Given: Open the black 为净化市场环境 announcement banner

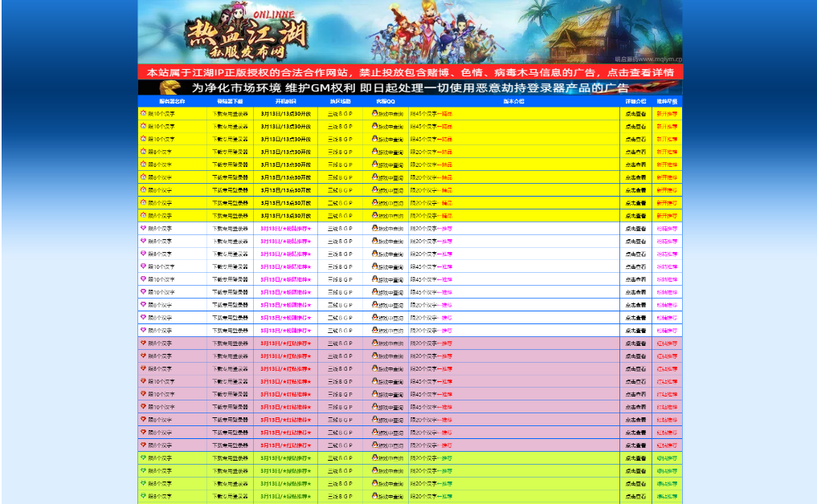Looking at the screenshot, I should tap(410, 87).
